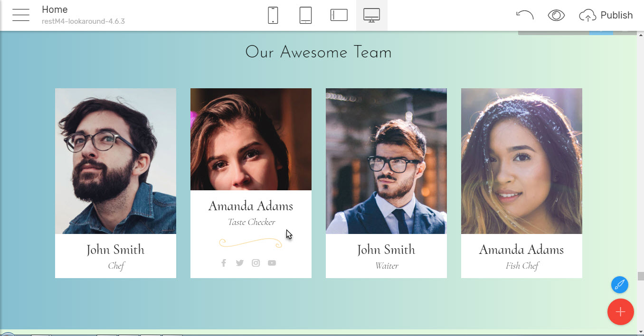Switch to mobile phone preview
644x336 pixels.
tap(273, 15)
